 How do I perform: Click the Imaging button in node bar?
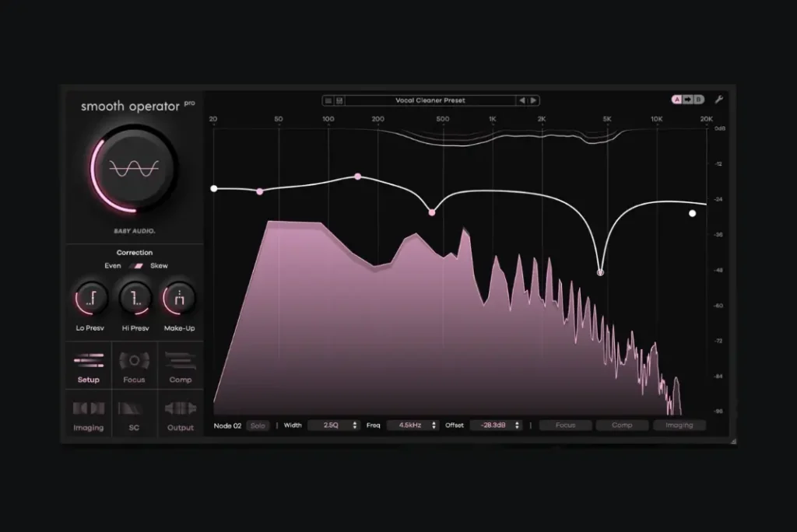pos(679,425)
